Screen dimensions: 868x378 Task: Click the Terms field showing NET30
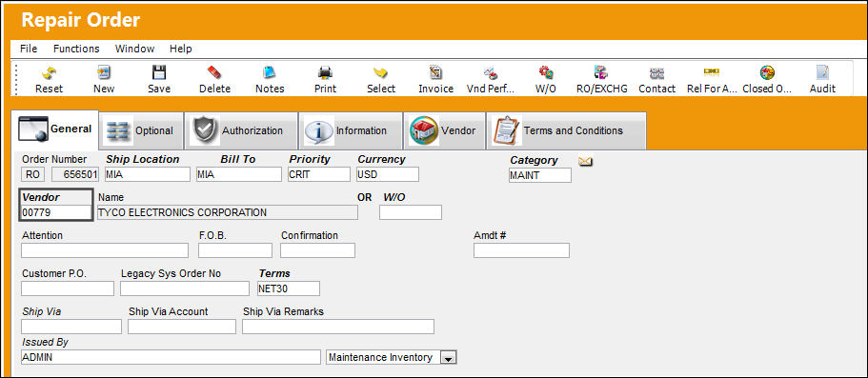pyautogui.click(x=289, y=288)
